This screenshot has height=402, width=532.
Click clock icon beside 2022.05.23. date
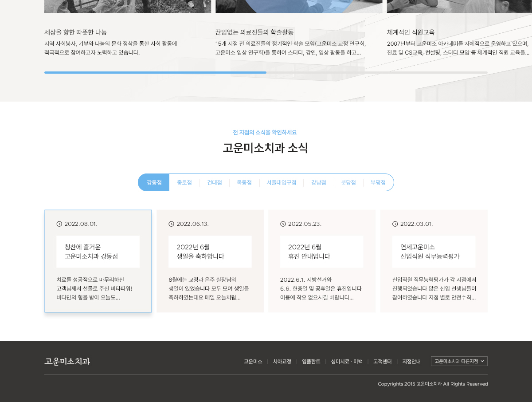point(283,224)
